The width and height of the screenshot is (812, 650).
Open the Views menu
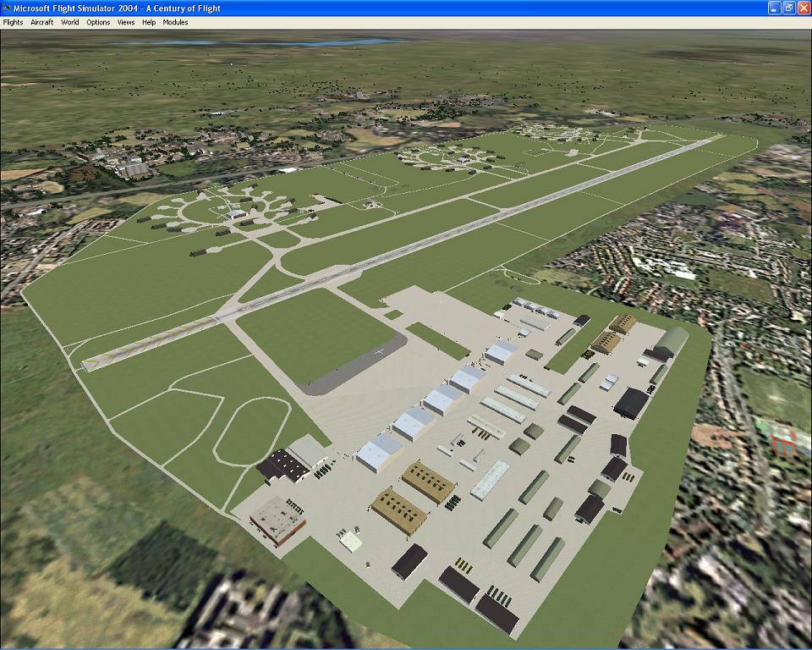click(126, 22)
